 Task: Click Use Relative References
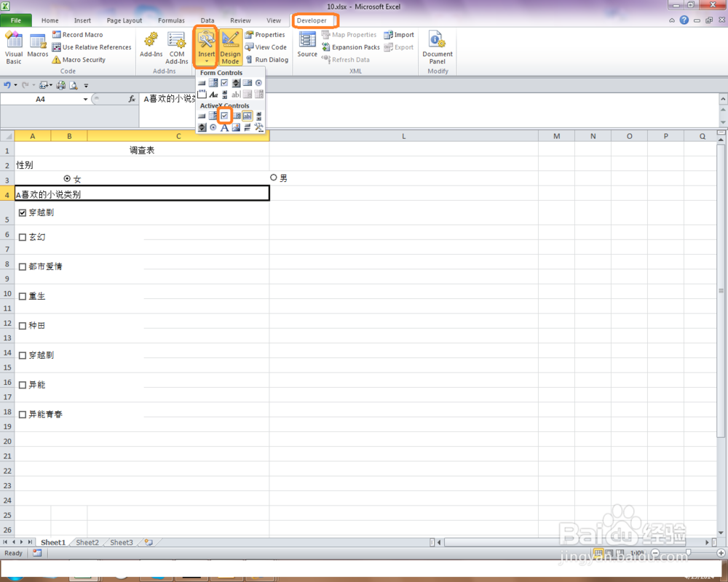(92, 47)
